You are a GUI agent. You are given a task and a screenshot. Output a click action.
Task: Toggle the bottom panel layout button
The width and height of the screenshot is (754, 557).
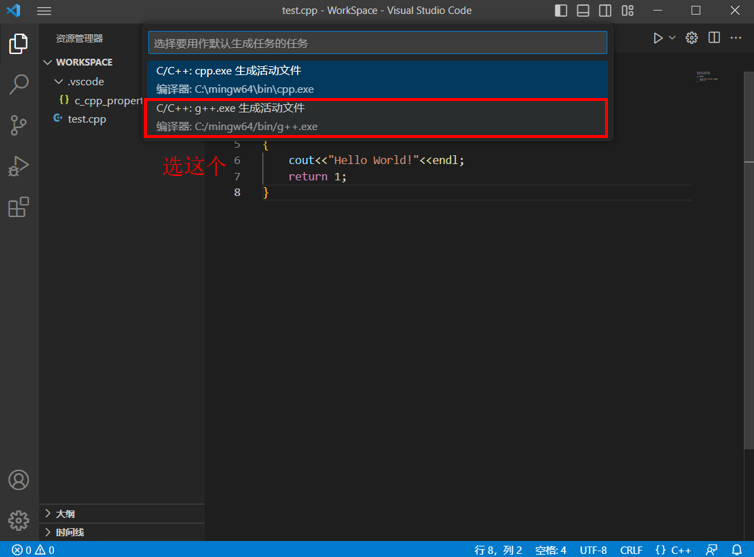[x=583, y=11]
